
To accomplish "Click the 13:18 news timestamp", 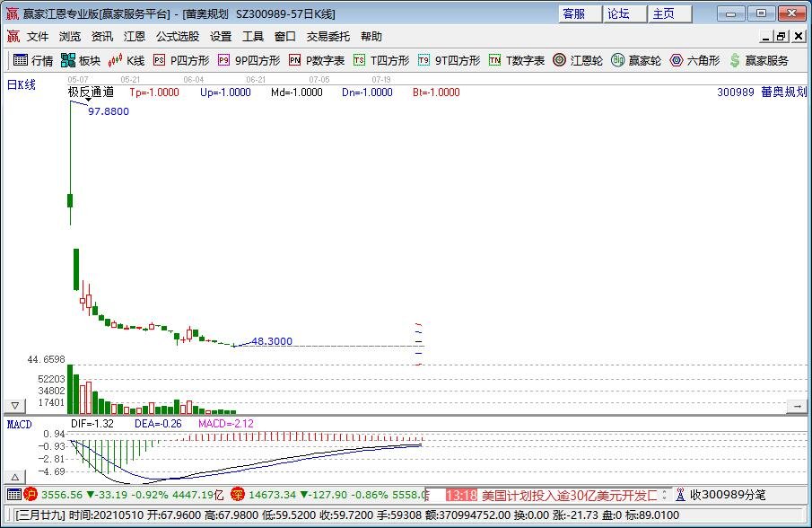I will pyautogui.click(x=461, y=496).
